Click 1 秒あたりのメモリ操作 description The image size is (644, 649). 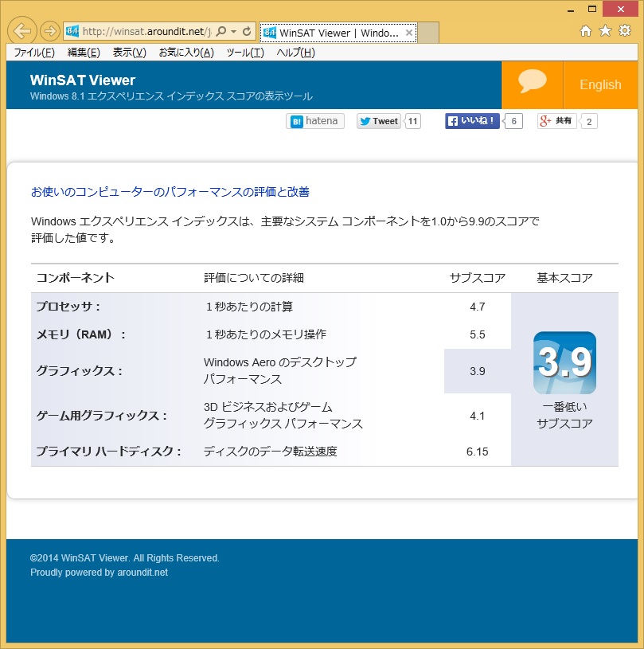point(266,334)
